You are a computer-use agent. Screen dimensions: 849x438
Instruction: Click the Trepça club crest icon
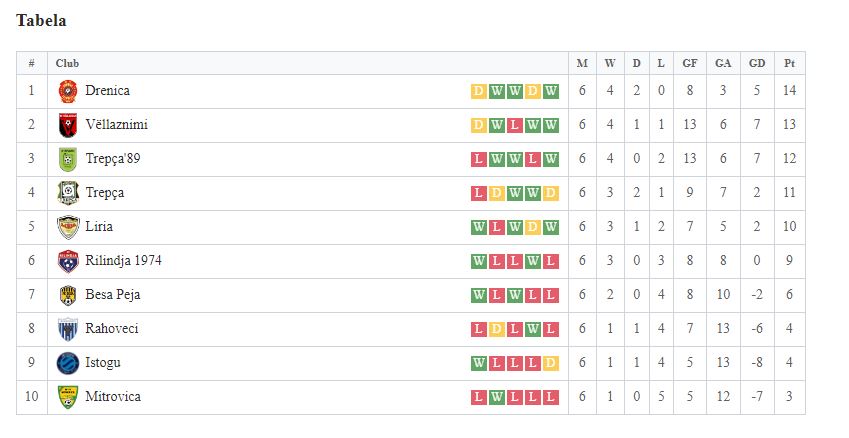[68, 193]
